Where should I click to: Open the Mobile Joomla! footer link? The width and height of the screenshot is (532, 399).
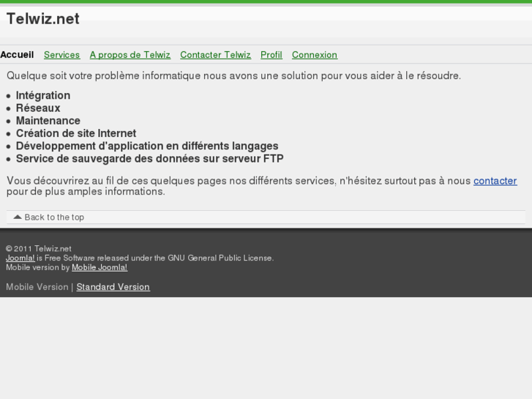click(100, 267)
